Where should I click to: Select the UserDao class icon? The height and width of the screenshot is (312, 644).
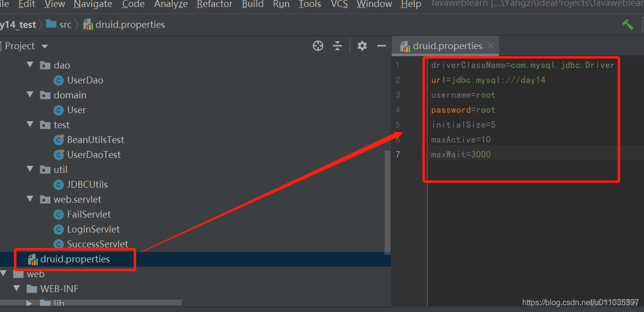(59, 80)
